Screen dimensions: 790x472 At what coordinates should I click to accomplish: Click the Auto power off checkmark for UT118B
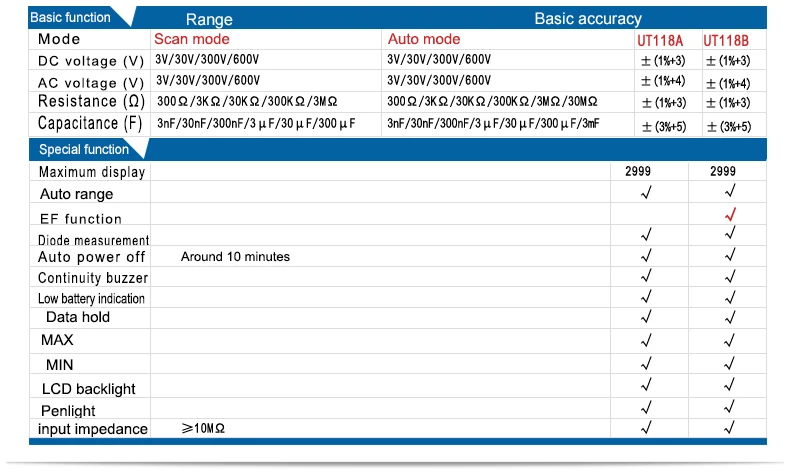tap(730, 255)
